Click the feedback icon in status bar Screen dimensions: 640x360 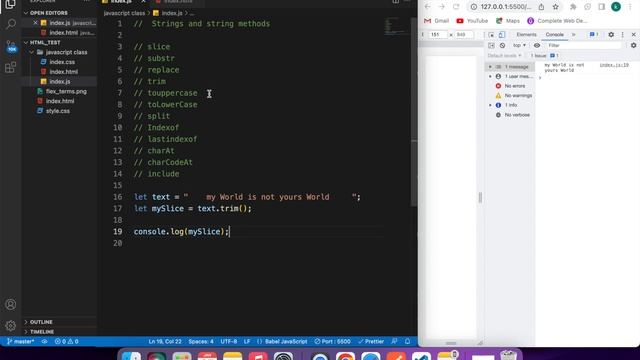(394, 341)
